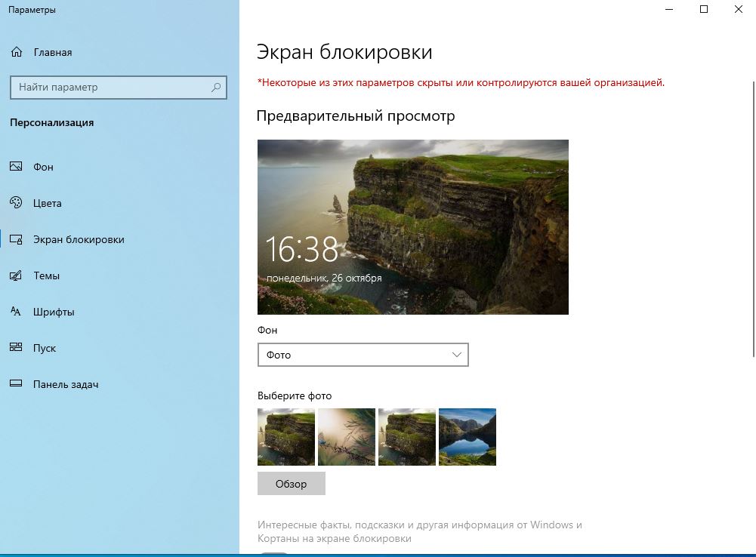The height and width of the screenshot is (557, 756).
Task: Minimize the Параметры window
Action: click(669, 9)
